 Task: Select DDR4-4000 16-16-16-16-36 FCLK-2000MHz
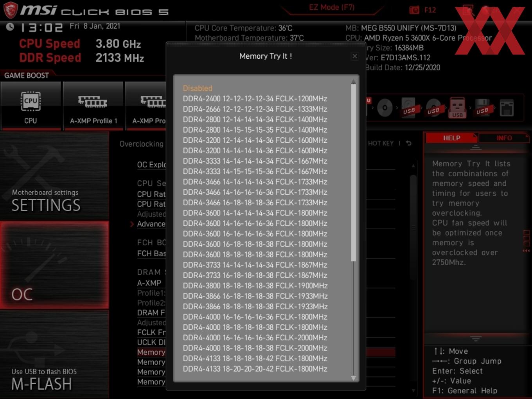point(255,338)
